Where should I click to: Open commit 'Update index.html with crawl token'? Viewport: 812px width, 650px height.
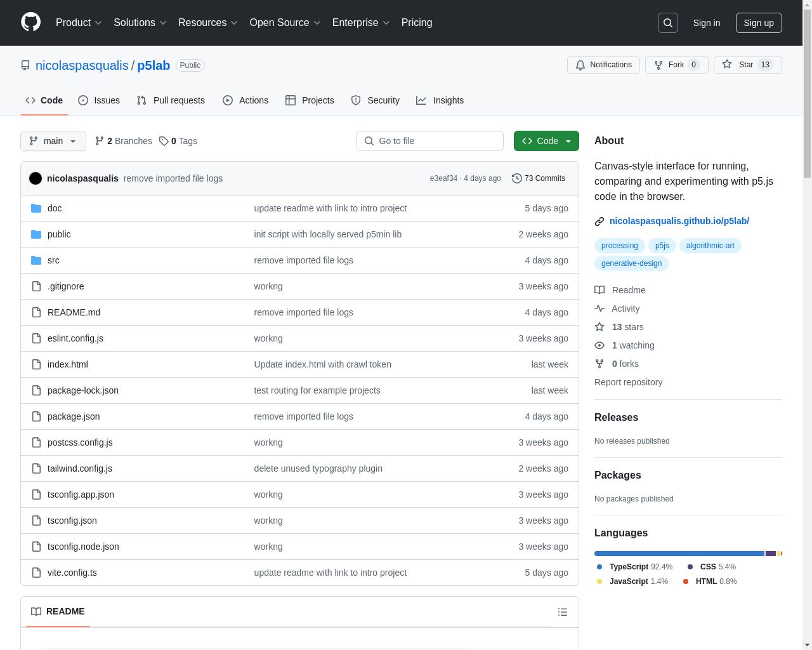pos(322,364)
